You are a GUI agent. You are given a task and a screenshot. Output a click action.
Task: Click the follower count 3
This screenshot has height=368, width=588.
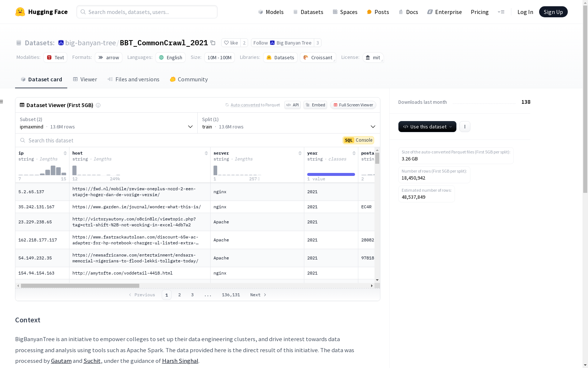tap(318, 43)
